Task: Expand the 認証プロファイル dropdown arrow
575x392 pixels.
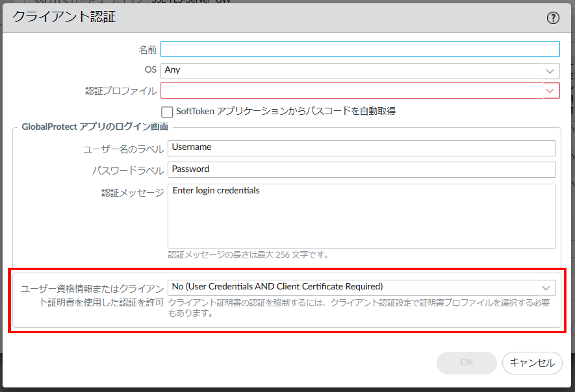Action: tap(549, 91)
